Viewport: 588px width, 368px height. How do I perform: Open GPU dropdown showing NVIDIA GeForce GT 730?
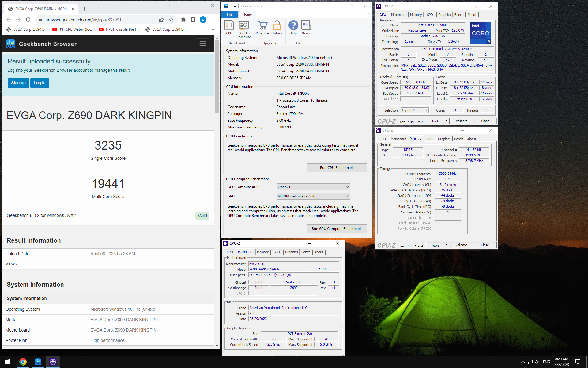[313, 196]
